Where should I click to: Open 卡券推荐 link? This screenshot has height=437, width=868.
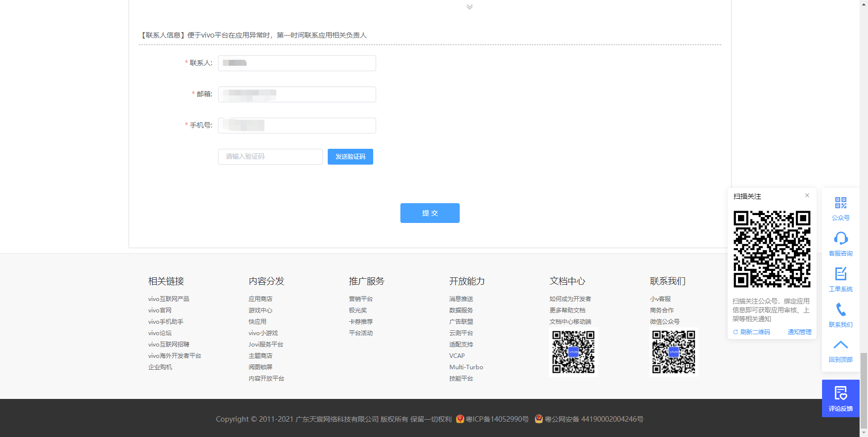(x=361, y=322)
